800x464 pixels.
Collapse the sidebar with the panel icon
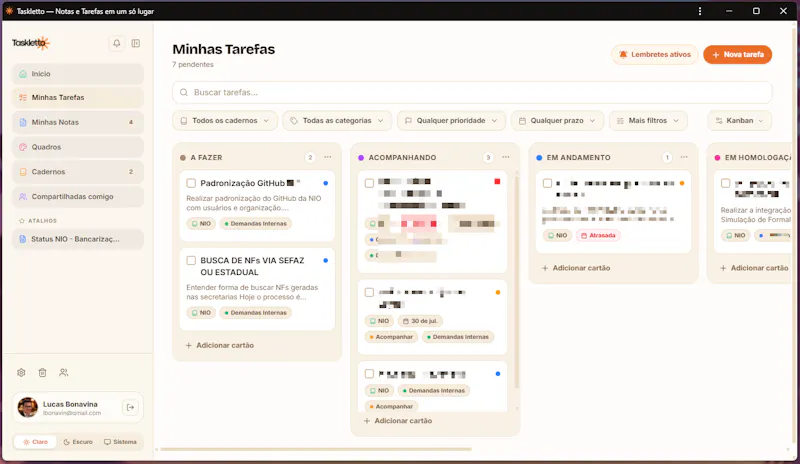click(136, 43)
